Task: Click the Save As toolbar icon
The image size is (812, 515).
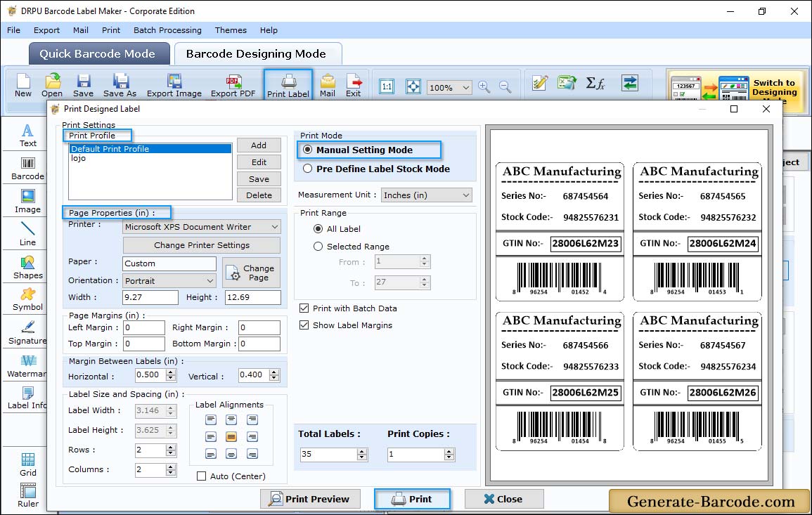Action: coord(120,86)
